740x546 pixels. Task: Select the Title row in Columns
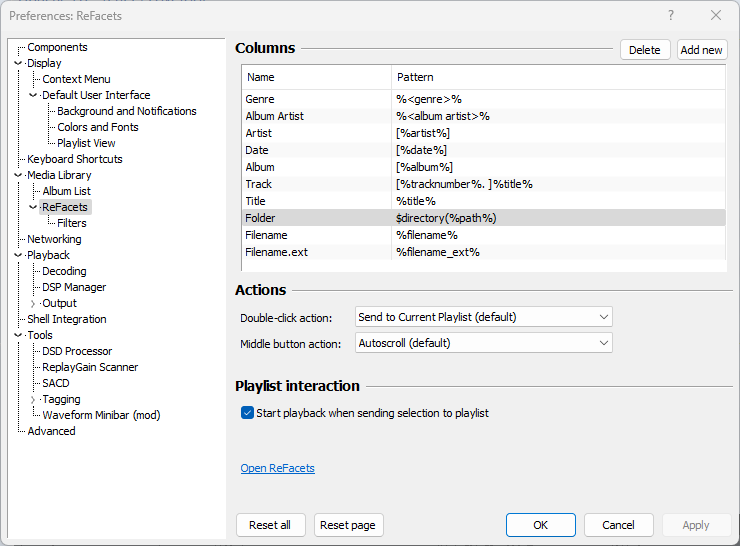pyautogui.click(x=484, y=201)
